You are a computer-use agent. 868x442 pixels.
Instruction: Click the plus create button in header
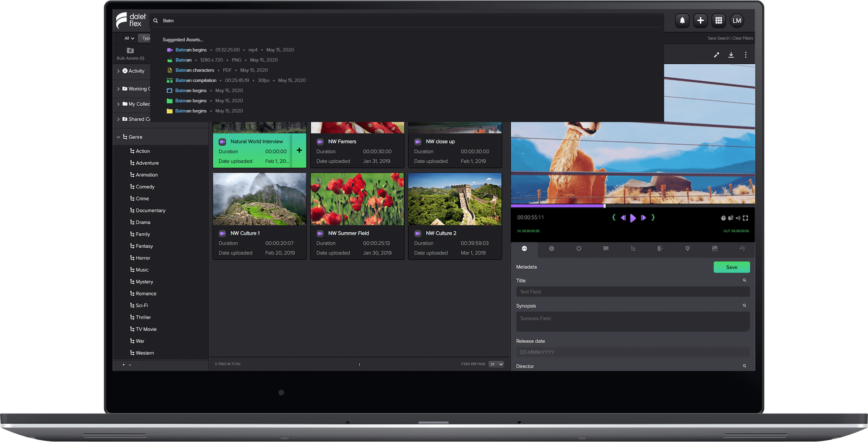point(700,20)
